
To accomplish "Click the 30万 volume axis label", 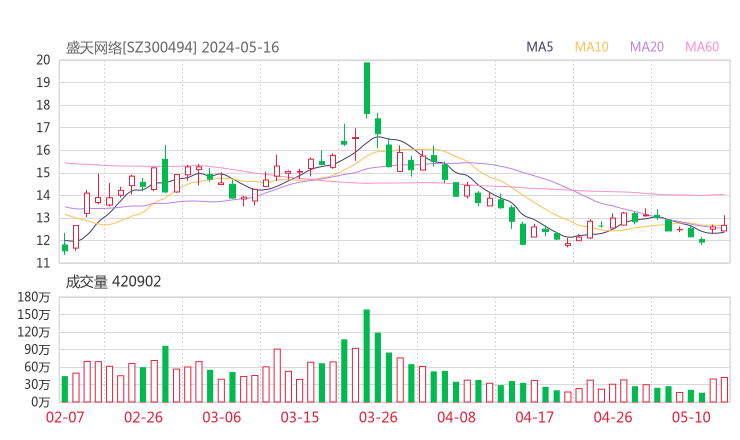I will pos(37,385).
